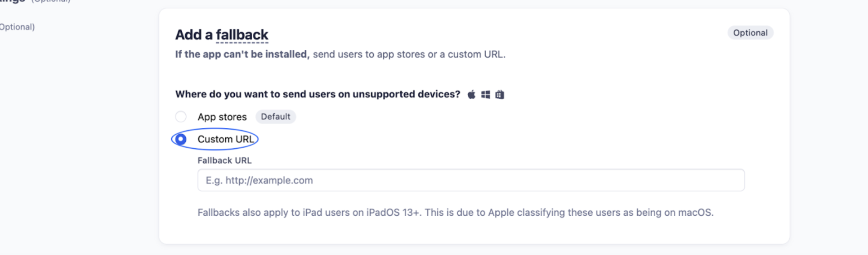The width and height of the screenshot is (868, 255).
Task: Open the left sidebar "Optional)" item
Action: 17,27
